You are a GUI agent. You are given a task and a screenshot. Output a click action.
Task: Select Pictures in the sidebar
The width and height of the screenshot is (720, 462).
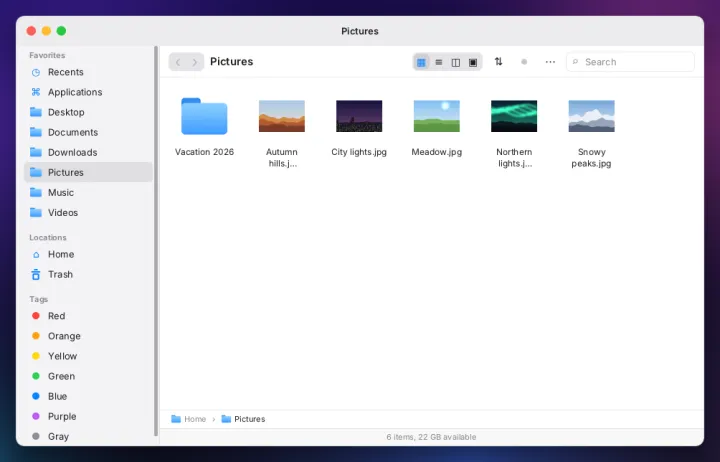click(x=88, y=172)
